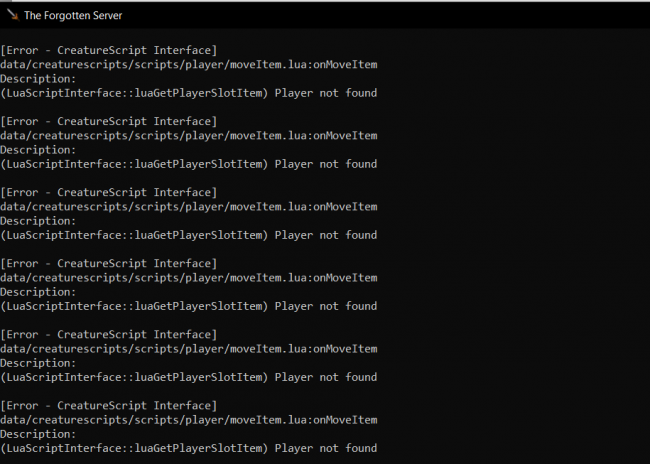Click Player not found in fifth error block

[326, 377]
